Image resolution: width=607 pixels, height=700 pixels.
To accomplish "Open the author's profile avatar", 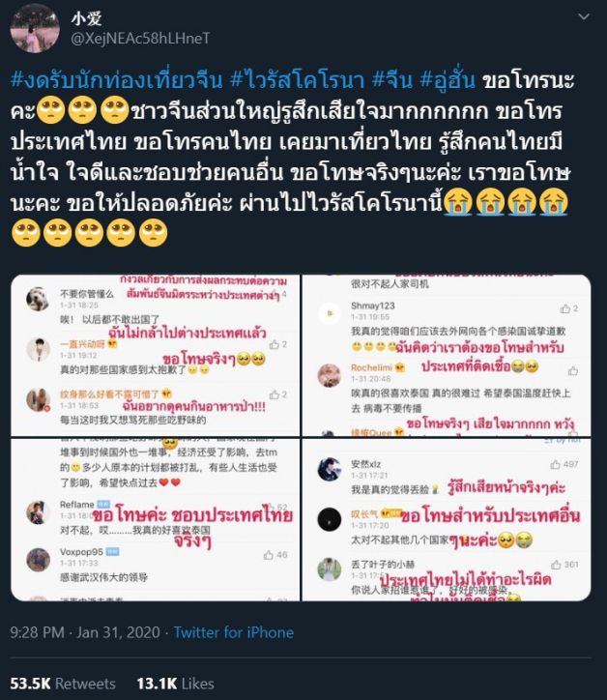I will click(35, 29).
